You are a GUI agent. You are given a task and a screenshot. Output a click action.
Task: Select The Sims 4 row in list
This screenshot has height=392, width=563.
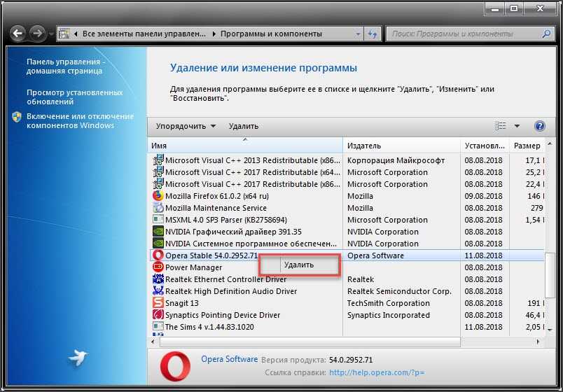(x=209, y=327)
